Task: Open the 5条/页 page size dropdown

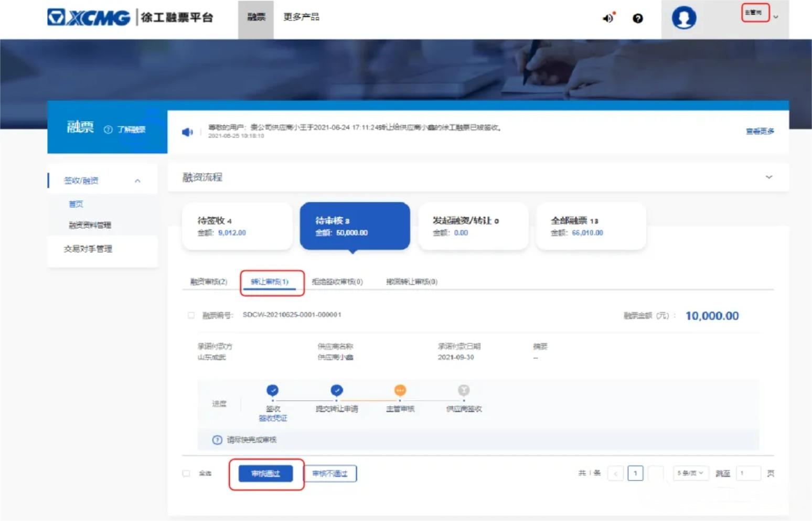Action: (x=690, y=473)
